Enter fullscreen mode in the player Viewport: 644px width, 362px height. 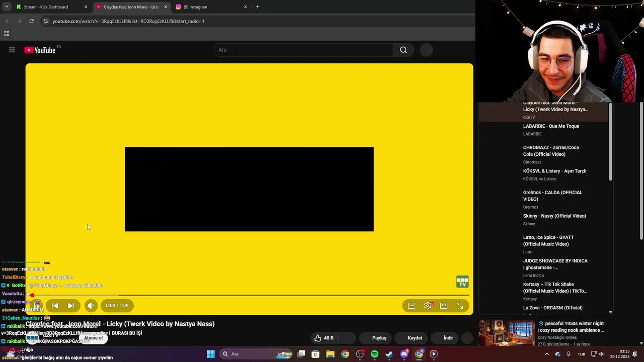point(460,306)
